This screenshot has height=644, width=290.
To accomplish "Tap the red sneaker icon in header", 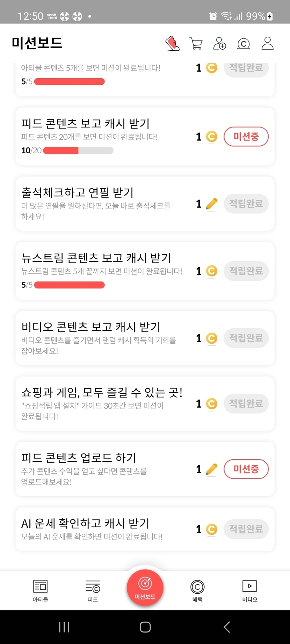I will pos(173,44).
